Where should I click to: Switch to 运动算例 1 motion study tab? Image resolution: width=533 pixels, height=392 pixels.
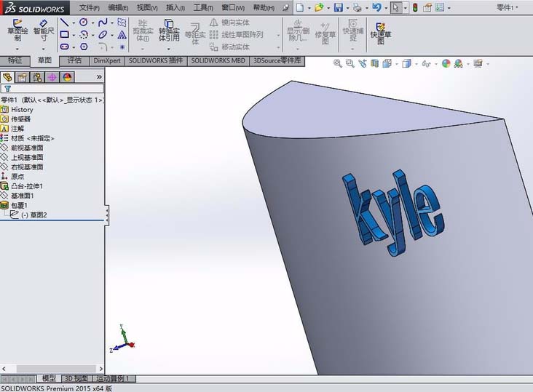(x=114, y=378)
